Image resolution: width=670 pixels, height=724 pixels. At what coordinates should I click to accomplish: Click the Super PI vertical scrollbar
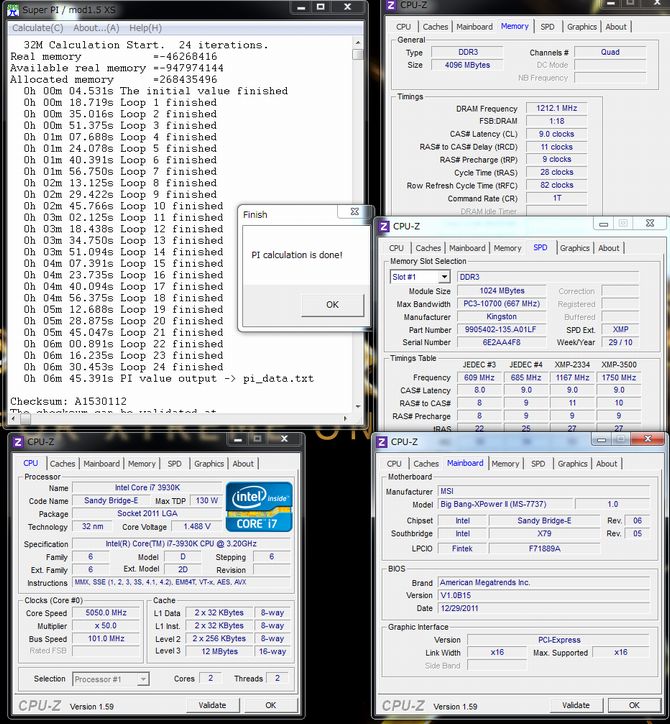coord(358,224)
